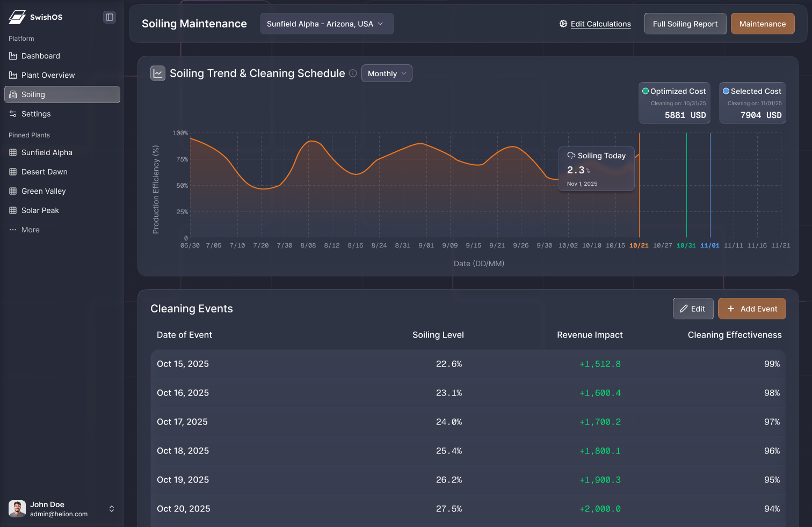This screenshot has width=812, height=527.
Task: Click the grid icon next to Desert Dawn
Action: [x=13, y=172]
